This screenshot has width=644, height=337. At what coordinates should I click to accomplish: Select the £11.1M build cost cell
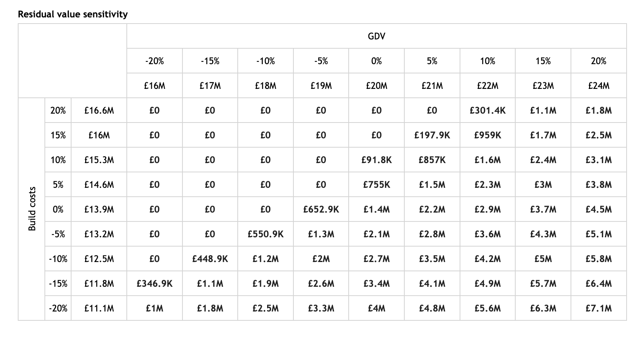point(99,308)
